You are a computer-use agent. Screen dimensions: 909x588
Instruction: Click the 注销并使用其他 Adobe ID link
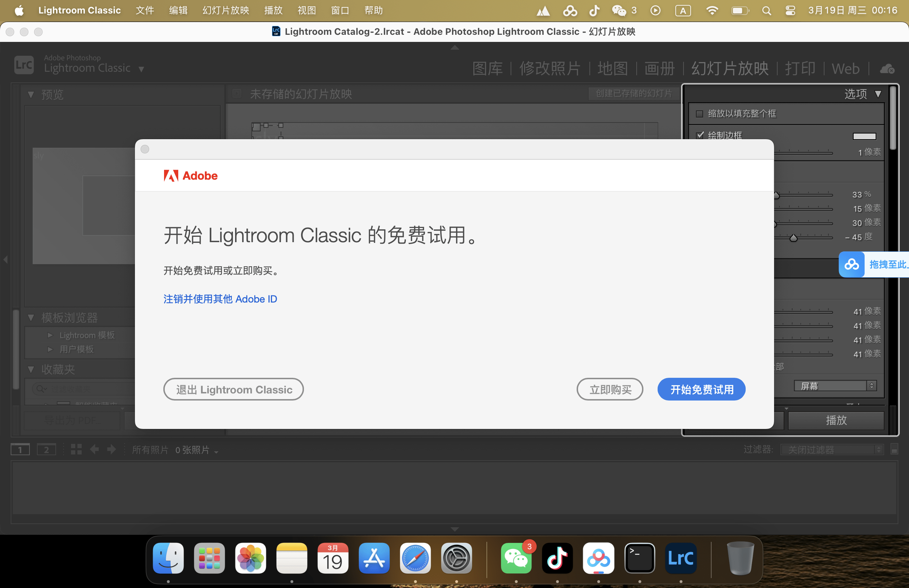click(x=220, y=299)
